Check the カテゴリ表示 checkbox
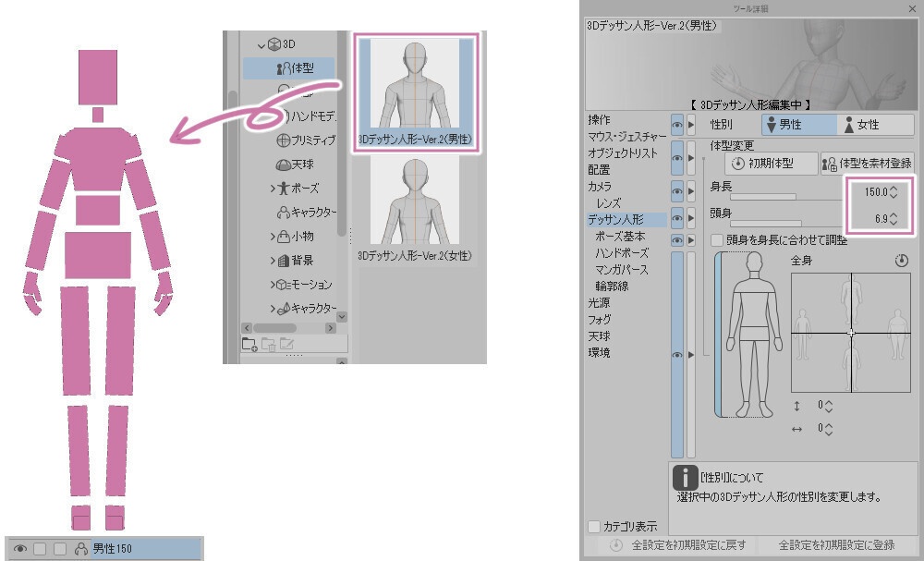This screenshot has width=924, height=561. pos(594,526)
